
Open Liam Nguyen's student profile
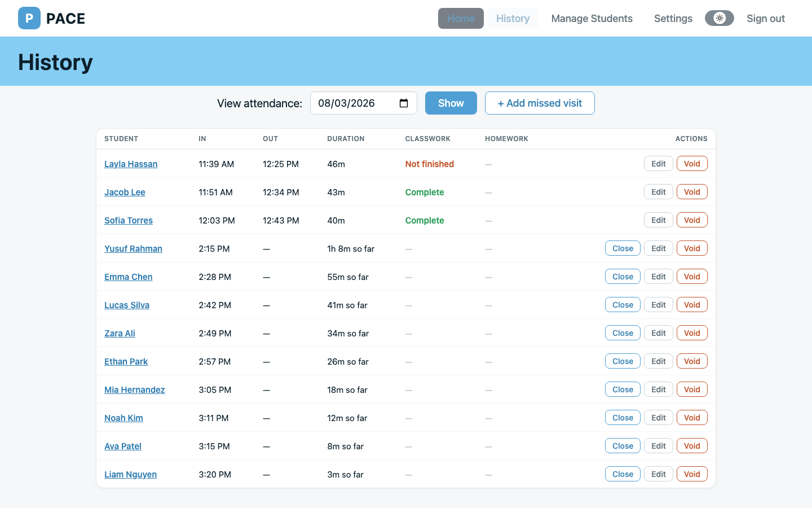[130, 474]
